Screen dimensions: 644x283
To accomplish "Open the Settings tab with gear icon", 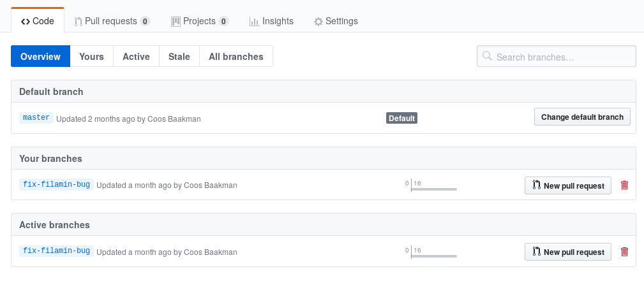I will (x=336, y=21).
